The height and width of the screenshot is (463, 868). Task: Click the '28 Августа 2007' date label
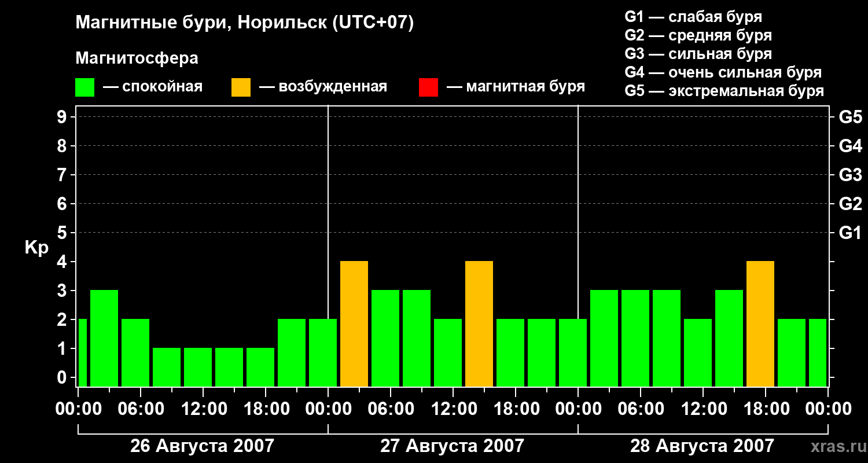[702, 446]
